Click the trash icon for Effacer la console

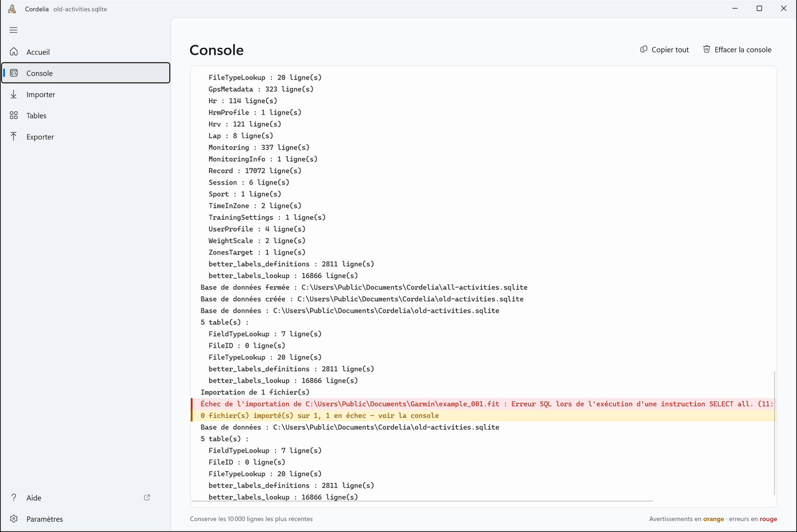706,49
